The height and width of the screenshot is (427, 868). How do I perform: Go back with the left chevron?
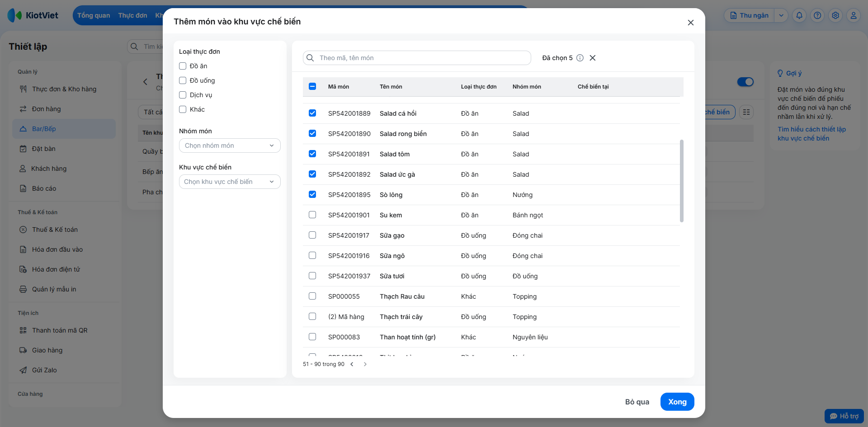point(145,82)
